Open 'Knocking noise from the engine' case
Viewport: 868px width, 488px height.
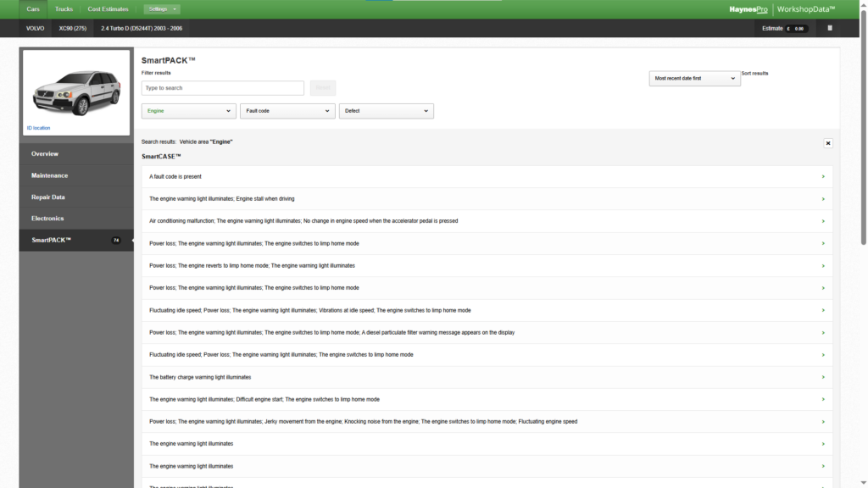click(487, 422)
